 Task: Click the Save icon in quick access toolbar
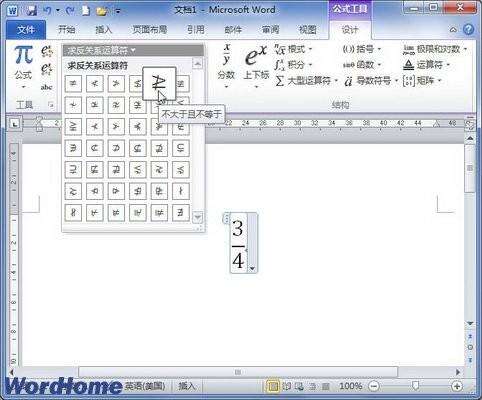31,10
